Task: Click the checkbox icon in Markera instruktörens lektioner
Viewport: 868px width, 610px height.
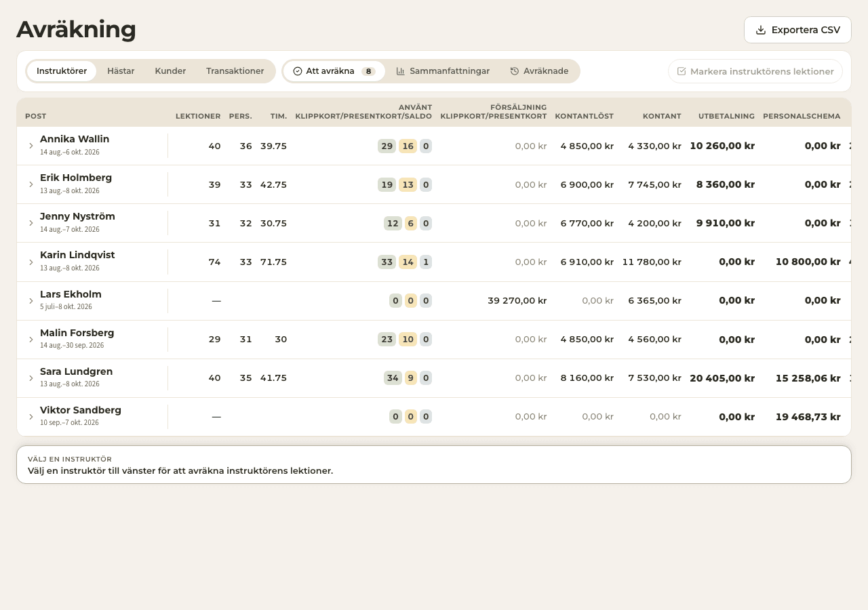Action: pos(682,71)
